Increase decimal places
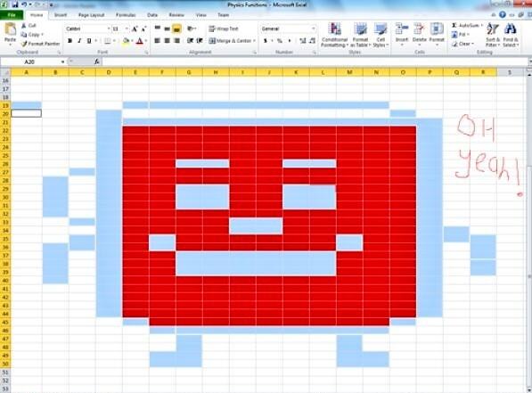532x393 pixels. click(303, 41)
